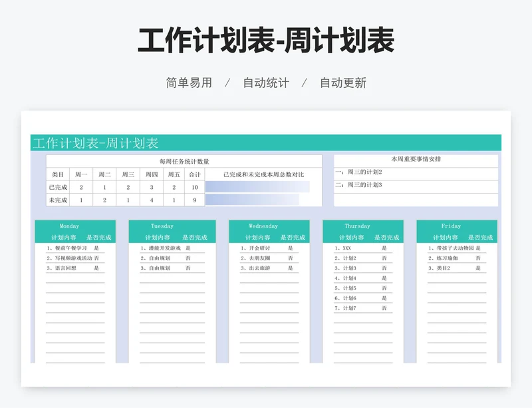Select Thursday task 2、计划2
Viewport: 532px width, 408px height.
pyautogui.click(x=345, y=258)
